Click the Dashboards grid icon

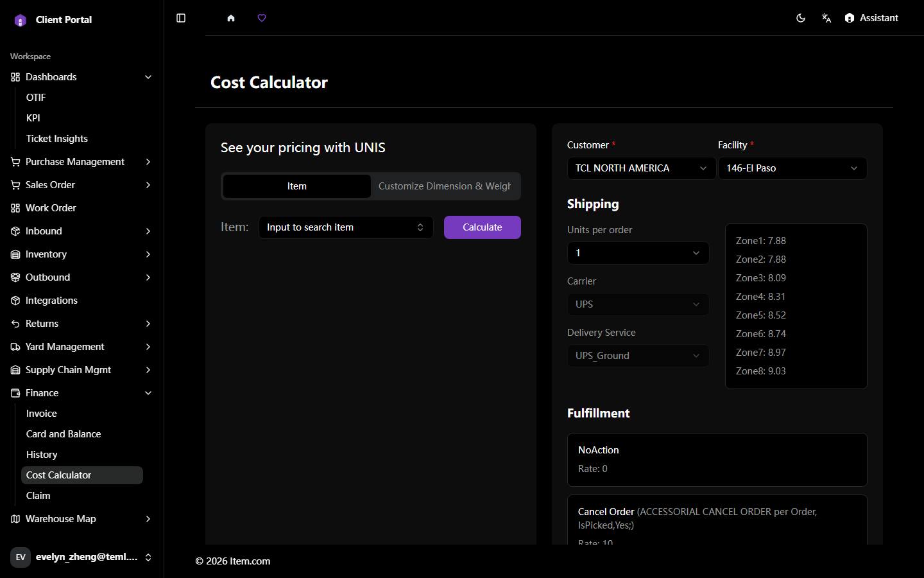15,77
